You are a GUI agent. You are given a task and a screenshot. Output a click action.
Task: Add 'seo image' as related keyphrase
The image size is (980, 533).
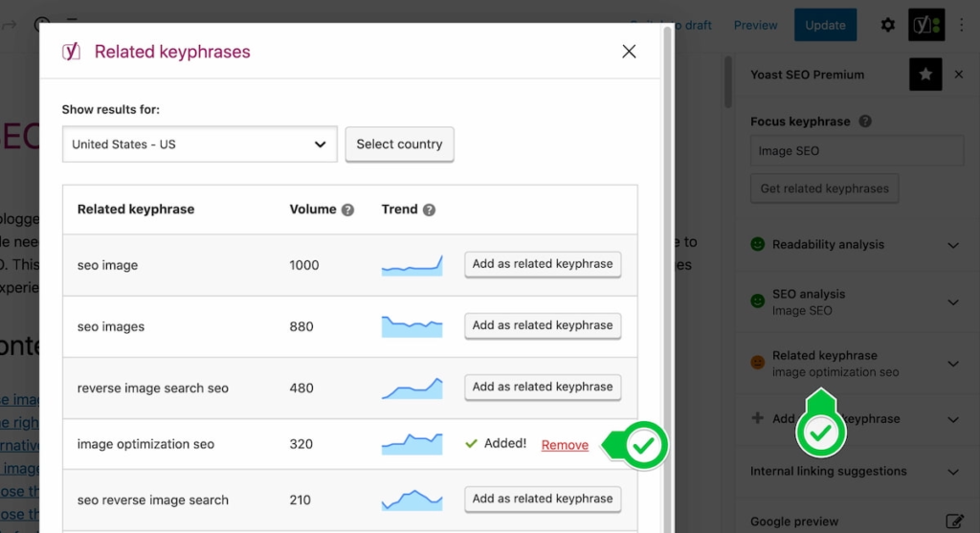pyautogui.click(x=543, y=264)
